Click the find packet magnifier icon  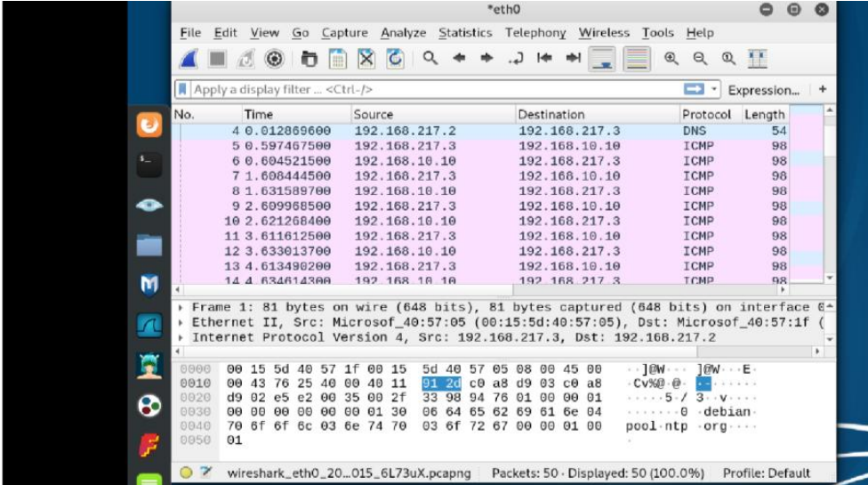point(430,59)
